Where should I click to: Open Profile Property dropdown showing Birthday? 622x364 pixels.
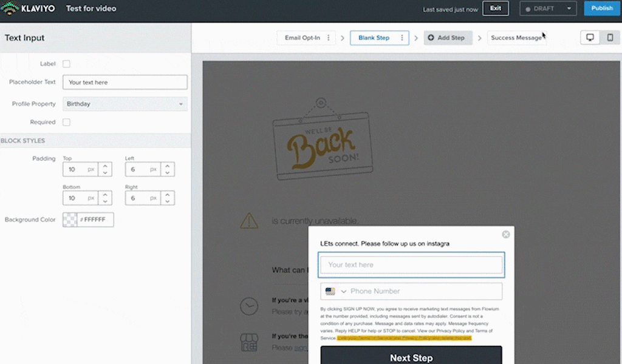(125, 104)
